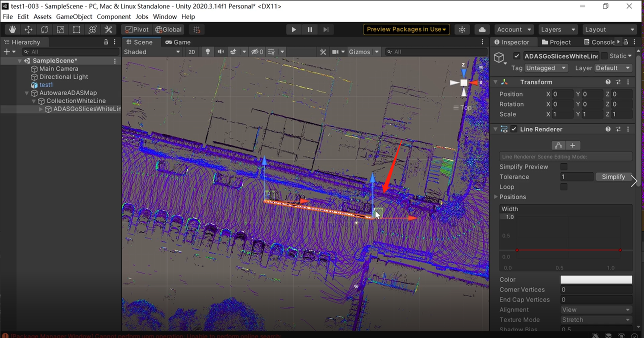Open the Tag Untagged dropdown

(x=546, y=68)
